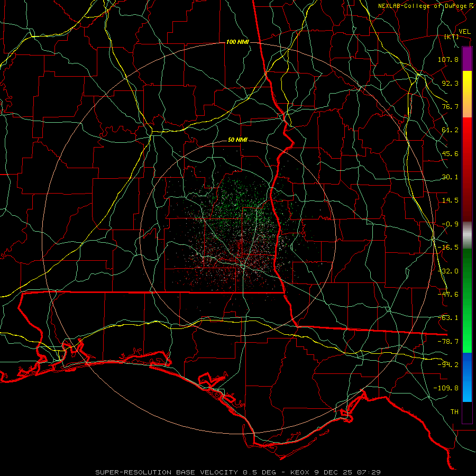This screenshot has height=476, width=476.
Task: Click the VEL legend title
Action: point(464,32)
